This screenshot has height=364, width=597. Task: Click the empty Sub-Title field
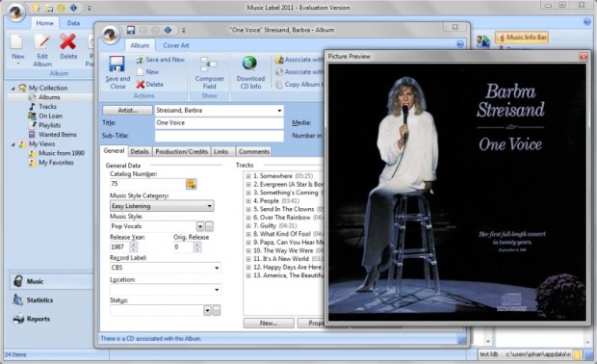220,136
